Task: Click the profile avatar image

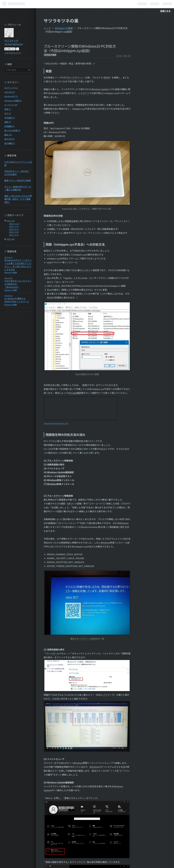Action: [x=9, y=33]
